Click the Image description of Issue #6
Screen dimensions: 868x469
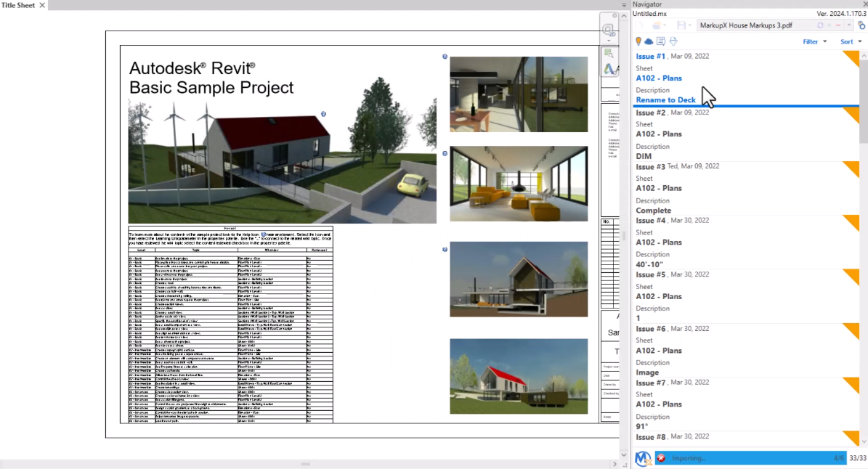647,372
